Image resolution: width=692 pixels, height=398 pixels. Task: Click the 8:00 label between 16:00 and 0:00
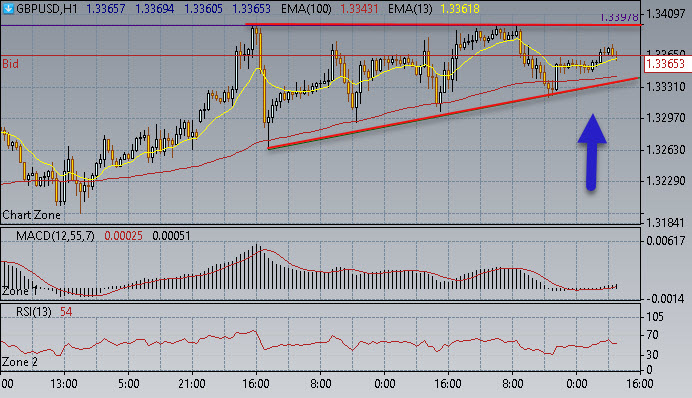click(321, 384)
